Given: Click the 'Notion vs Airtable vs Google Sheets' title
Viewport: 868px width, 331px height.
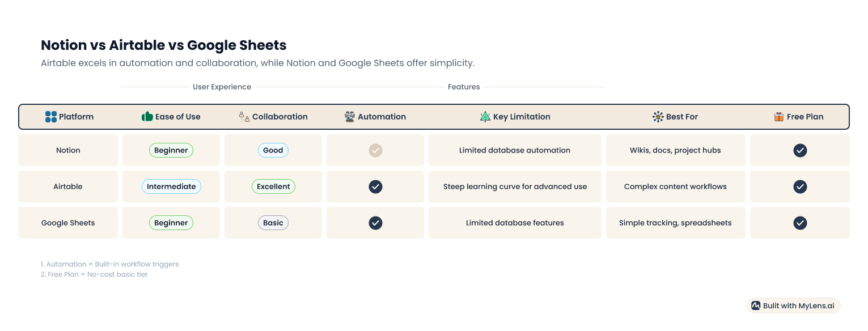Looking at the screenshot, I should [x=164, y=45].
